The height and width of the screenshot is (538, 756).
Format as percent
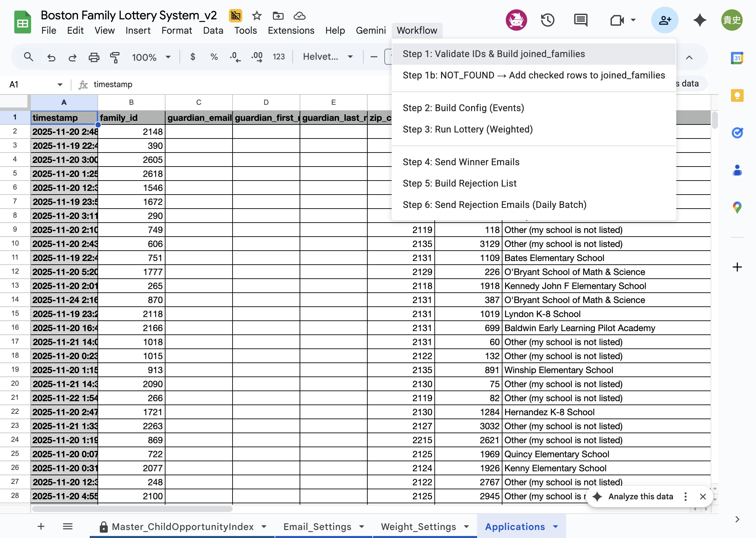click(x=214, y=57)
